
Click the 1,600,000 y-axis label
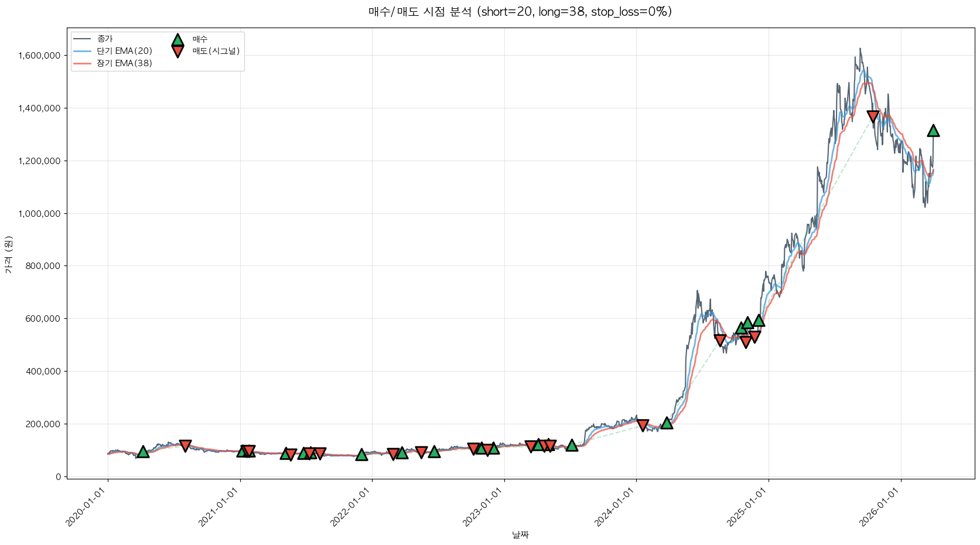[39, 56]
